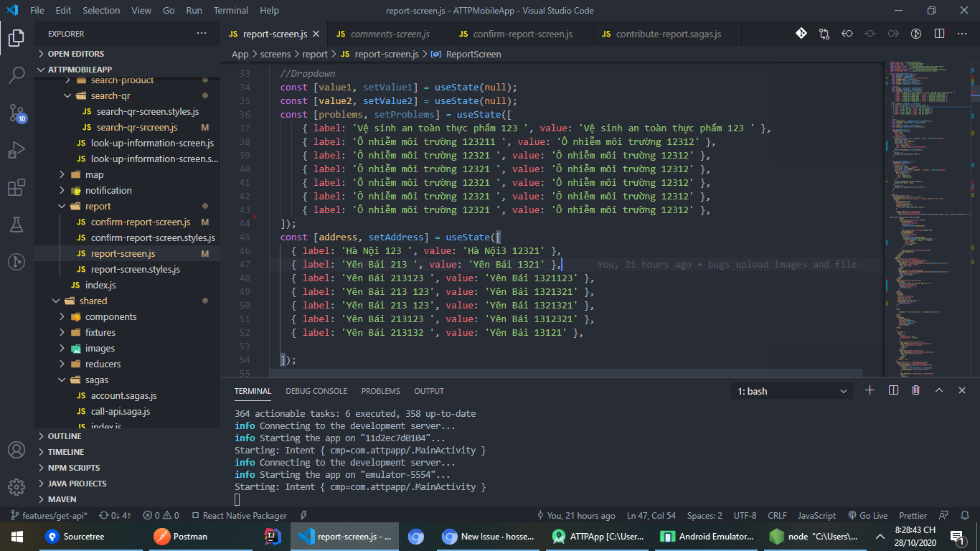Open notifications bell in status bar
Screen dimensions: 980x551
click(963, 515)
